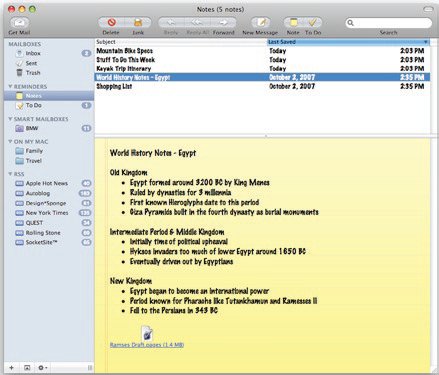Click the To Do checkmark icon
Screen dimensions: 439x375
point(313,23)
